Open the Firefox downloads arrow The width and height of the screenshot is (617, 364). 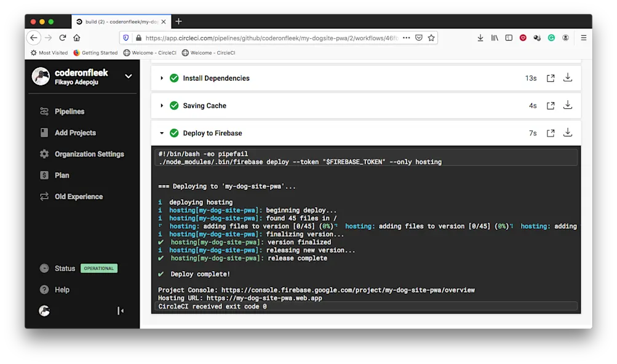point(480,38)
